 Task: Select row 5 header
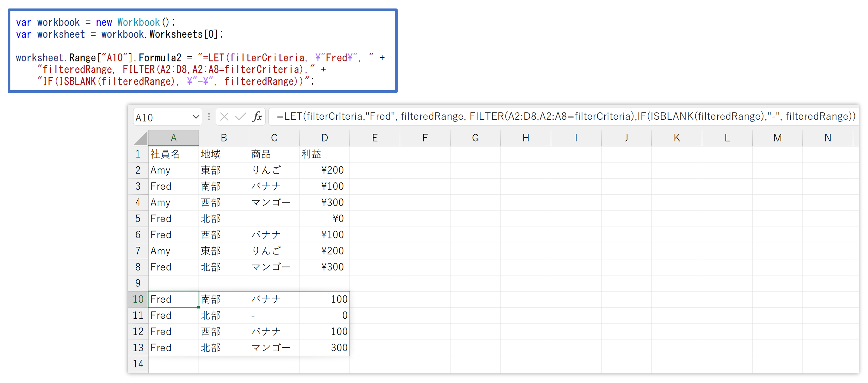point(138,219)
